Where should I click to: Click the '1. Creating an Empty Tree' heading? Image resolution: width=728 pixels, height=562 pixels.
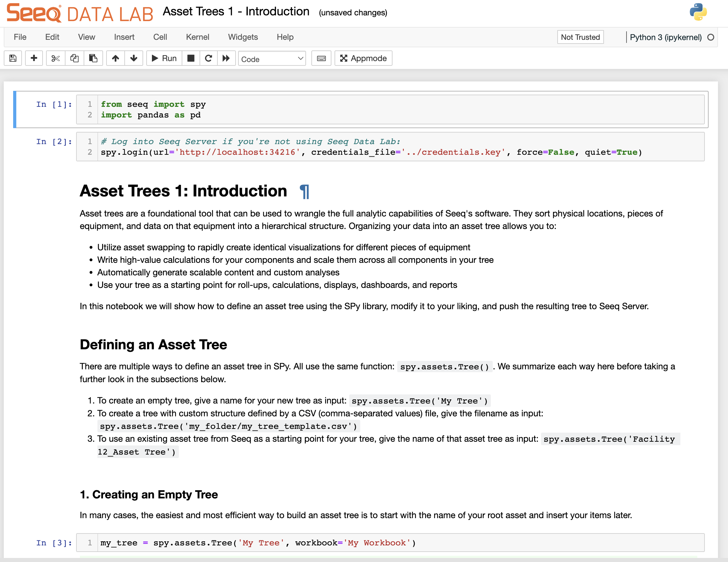149,495
